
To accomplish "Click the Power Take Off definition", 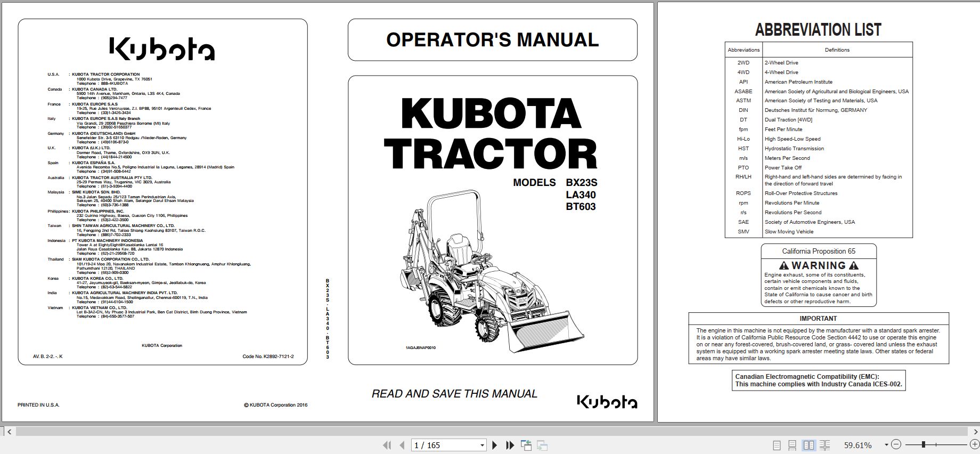I will pos(783,168).
